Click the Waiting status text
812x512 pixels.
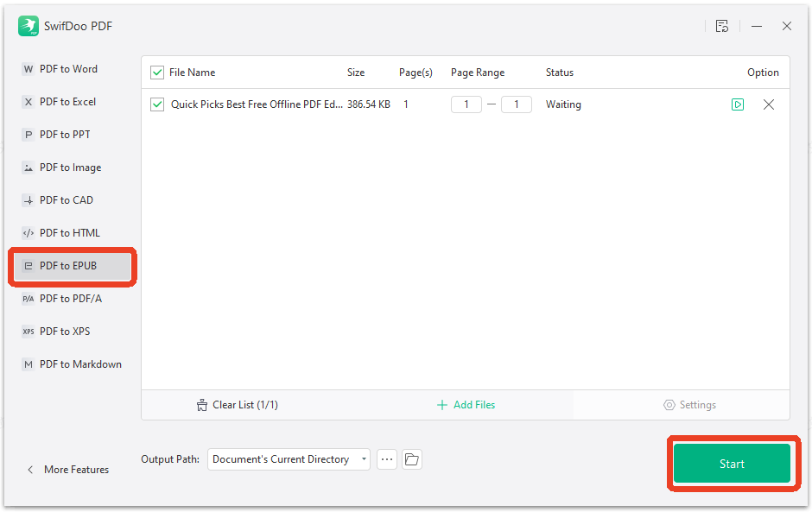tap(563, 104)
